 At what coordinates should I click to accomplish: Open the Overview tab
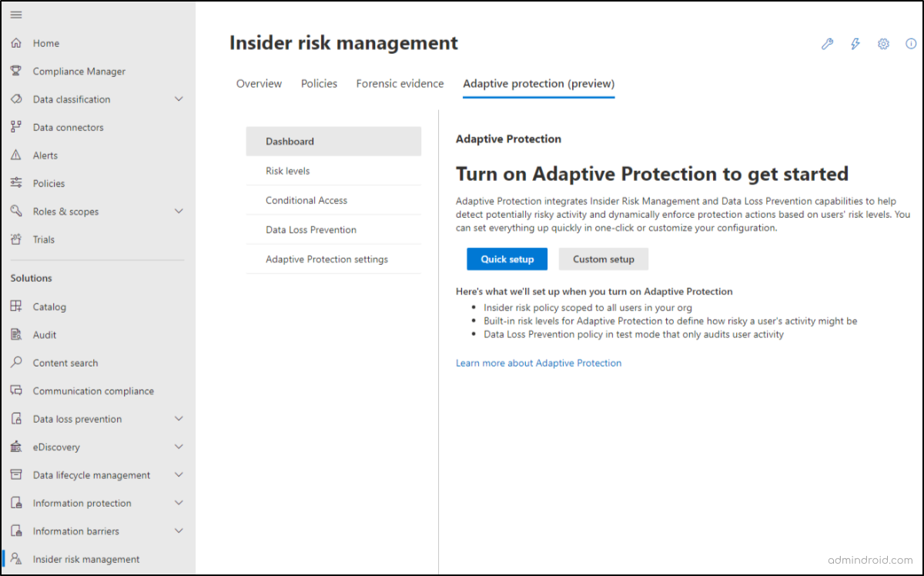point(259,83)
